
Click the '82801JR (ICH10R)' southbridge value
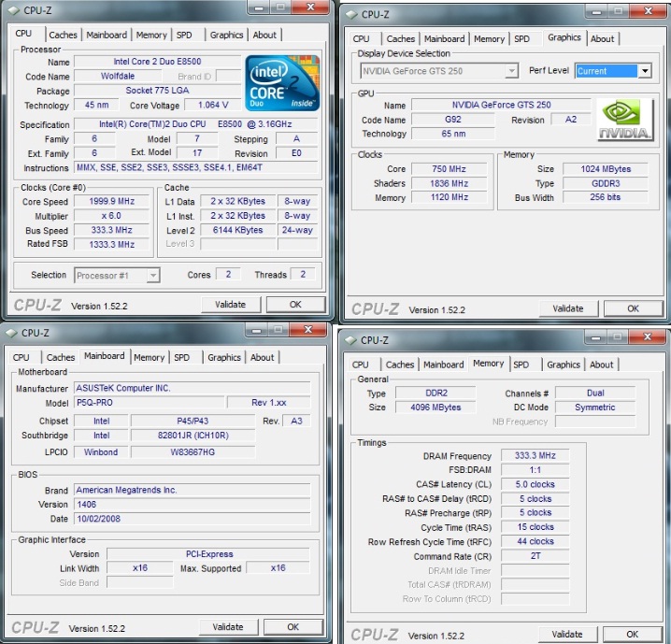click(x=193, y=436)
